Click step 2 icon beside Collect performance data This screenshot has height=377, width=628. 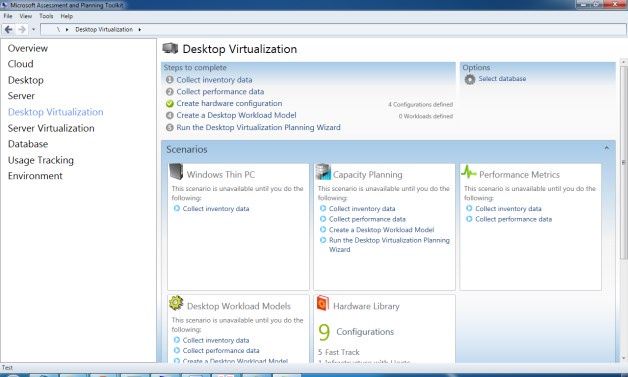click(170, 91)
